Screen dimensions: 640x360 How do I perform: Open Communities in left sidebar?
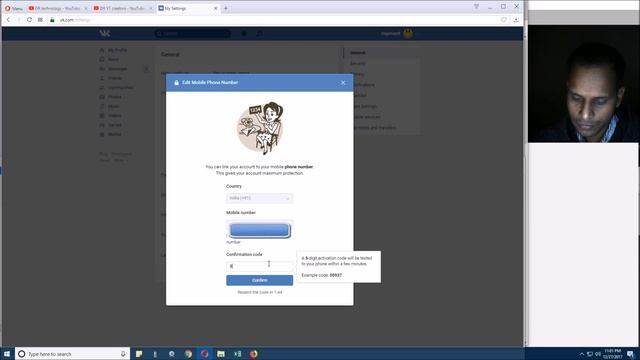pos(116,87)
